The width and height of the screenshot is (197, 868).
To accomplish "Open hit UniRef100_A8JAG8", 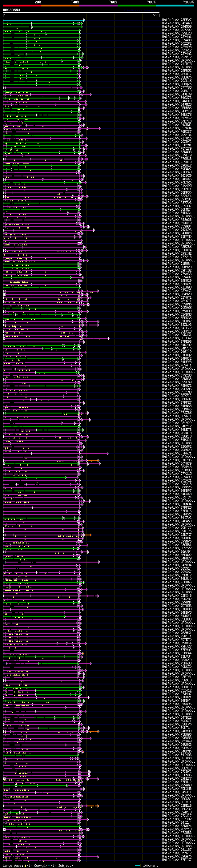I will pos(176,219).
